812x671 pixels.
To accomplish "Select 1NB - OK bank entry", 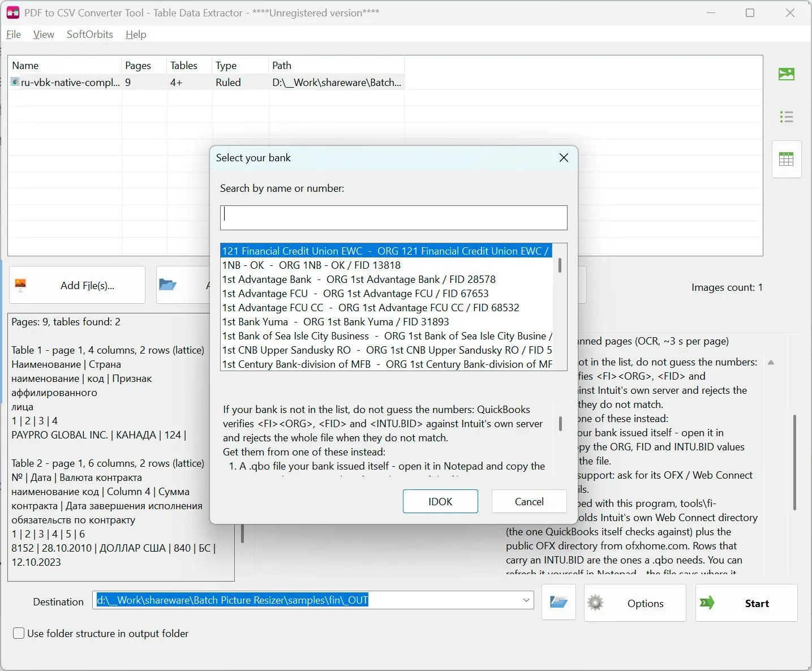I will tap(386, 265).
